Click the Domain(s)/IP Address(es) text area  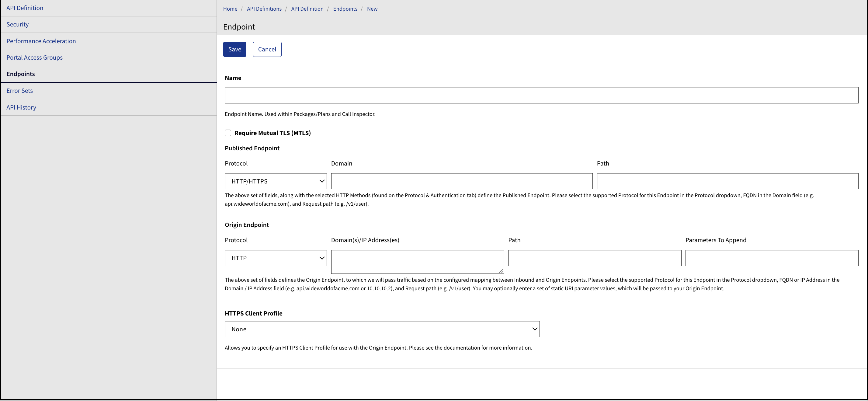(417, 261)
